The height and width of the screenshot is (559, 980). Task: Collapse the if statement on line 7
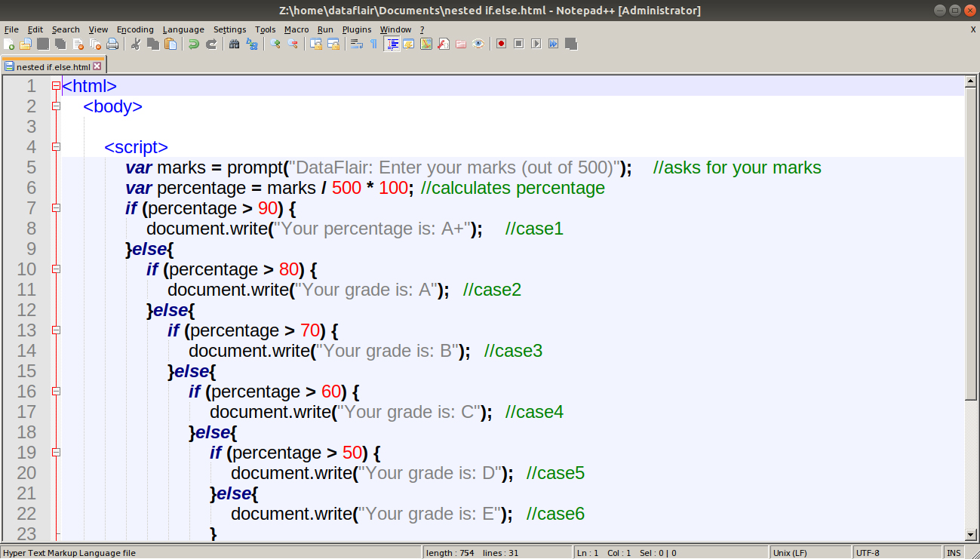point(56,207)
